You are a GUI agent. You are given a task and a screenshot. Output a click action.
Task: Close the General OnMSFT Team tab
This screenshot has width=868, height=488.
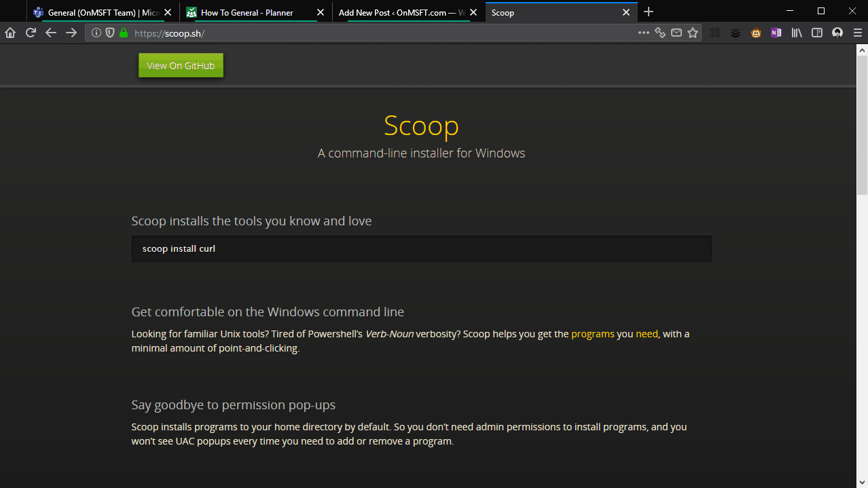(168, 12)
